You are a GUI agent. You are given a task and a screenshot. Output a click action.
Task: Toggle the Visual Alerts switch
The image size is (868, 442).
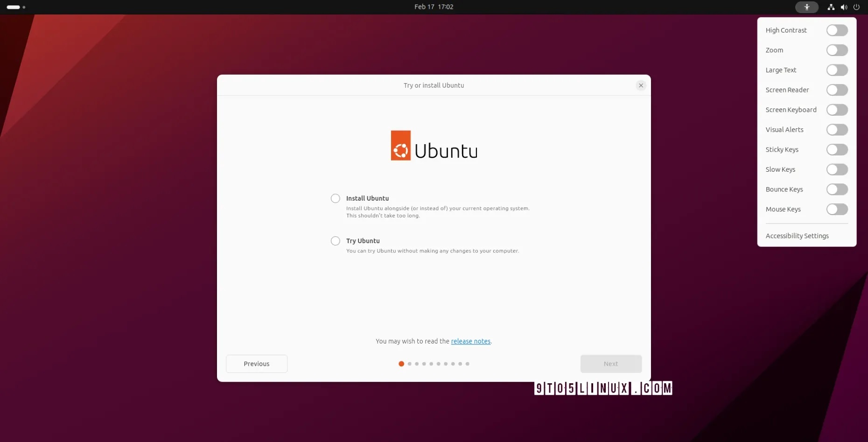[837, 130]
